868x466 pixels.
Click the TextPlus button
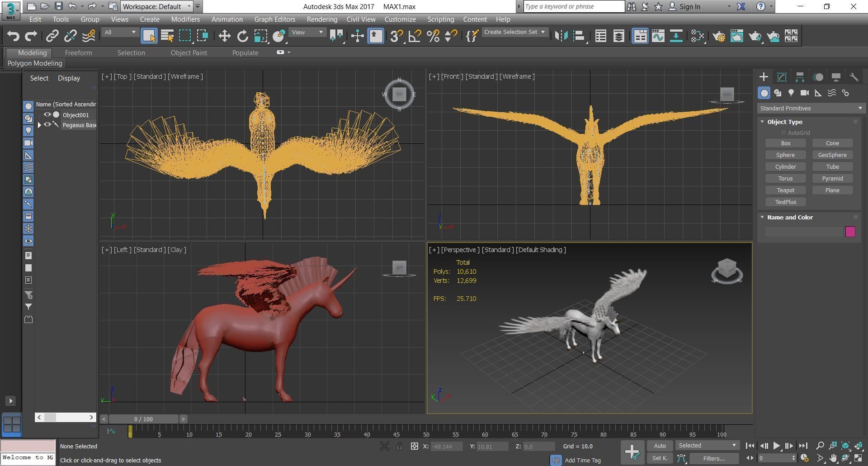[x=786, y=202]
